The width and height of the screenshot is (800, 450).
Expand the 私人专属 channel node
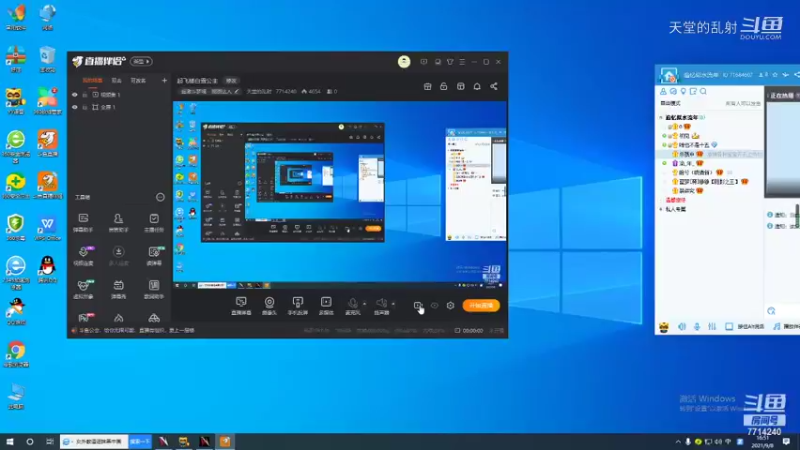[x=661, y=209]
